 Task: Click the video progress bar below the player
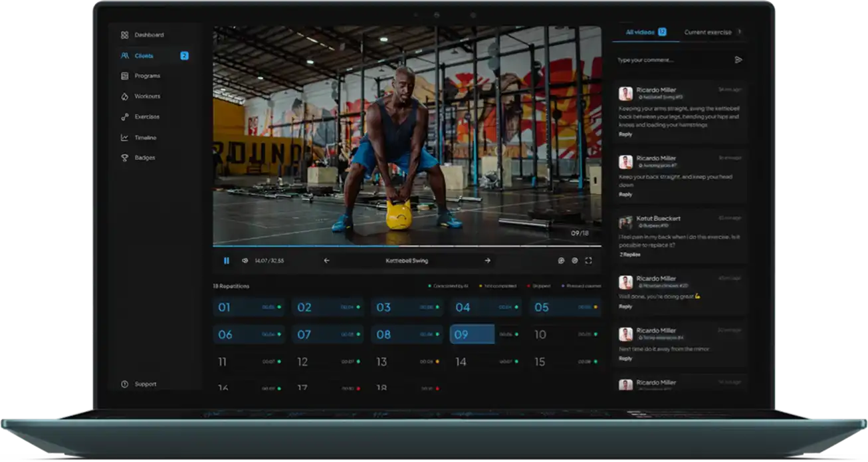pyautogui.click(x=407, y=247)
